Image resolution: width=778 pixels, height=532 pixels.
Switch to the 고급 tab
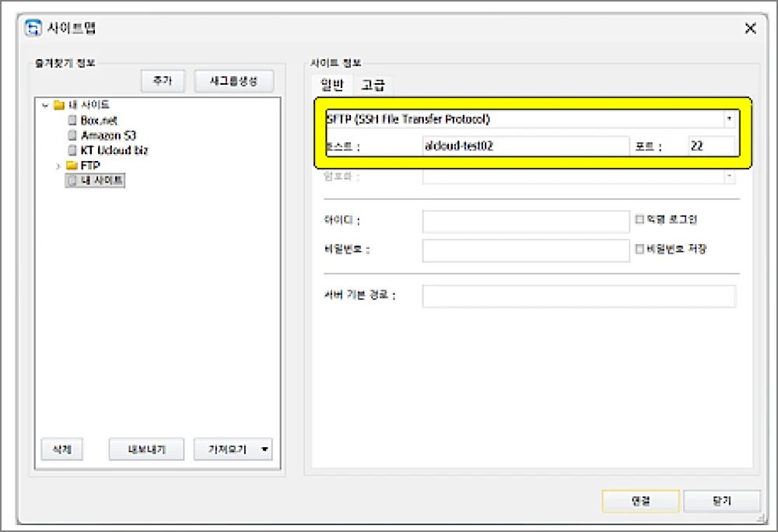click(373, 85)
